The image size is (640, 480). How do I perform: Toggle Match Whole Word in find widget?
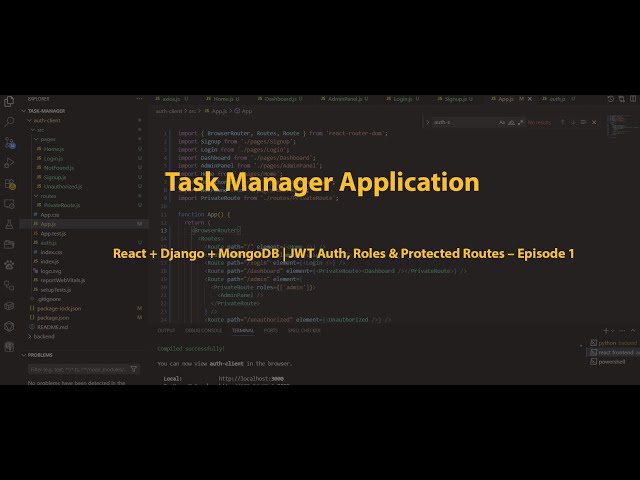pos(511,122)
